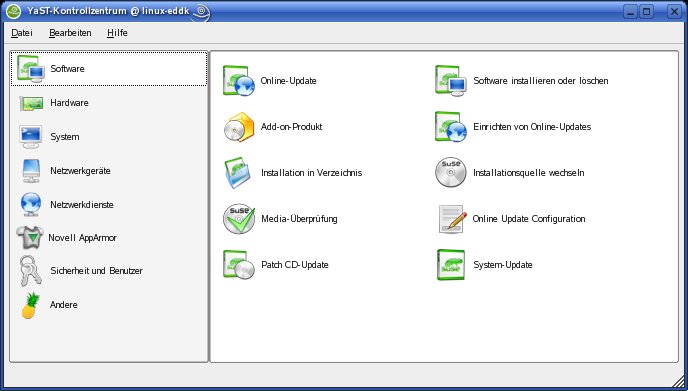The image size is (688, 391).
Task: Click the Installation in Verzeichnis label
Action: pyautogui.click(x=312, y=173)
